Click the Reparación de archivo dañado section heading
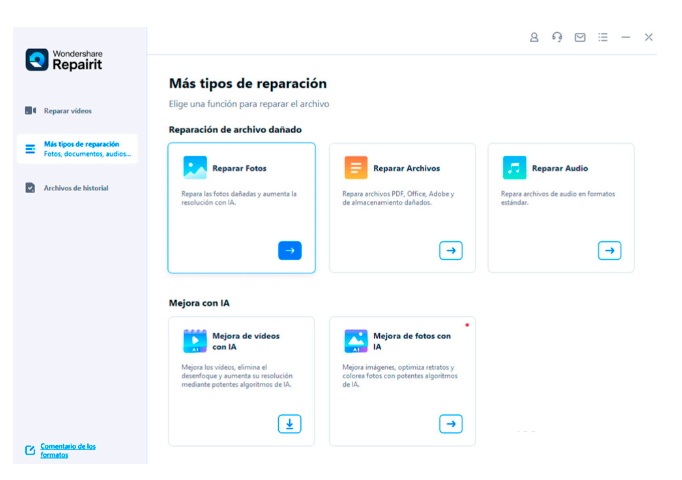This screenshot has width=682, height=480. click(x=235, y=130)
